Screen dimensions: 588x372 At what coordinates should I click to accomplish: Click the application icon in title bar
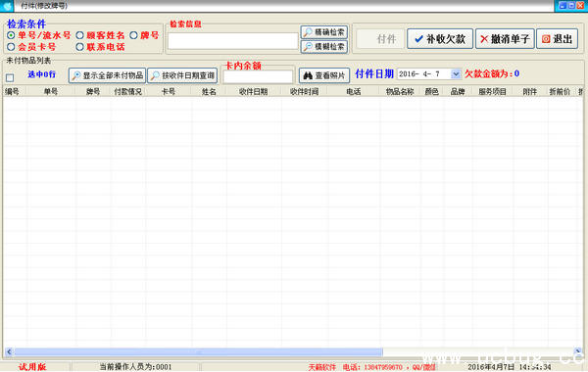[x=7, y=6]
